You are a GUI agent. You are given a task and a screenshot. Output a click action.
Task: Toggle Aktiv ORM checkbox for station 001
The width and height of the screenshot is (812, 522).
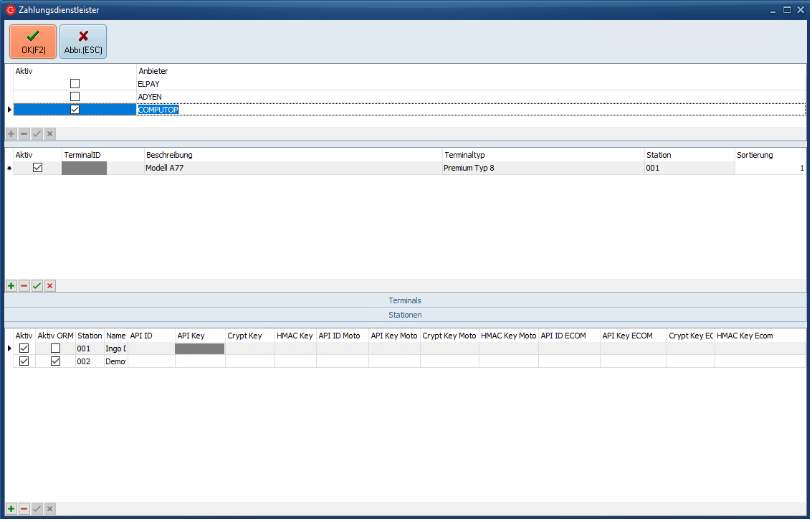(x=55, y=348)
